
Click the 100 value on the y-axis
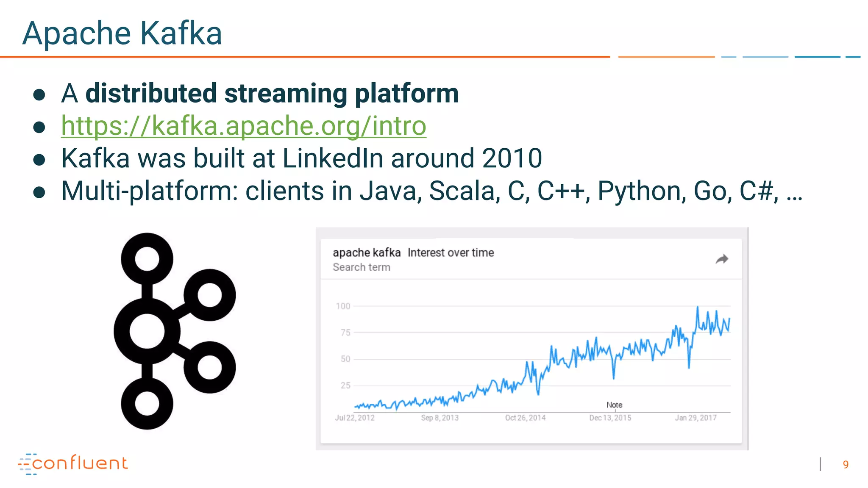click(x=343, y=306)
